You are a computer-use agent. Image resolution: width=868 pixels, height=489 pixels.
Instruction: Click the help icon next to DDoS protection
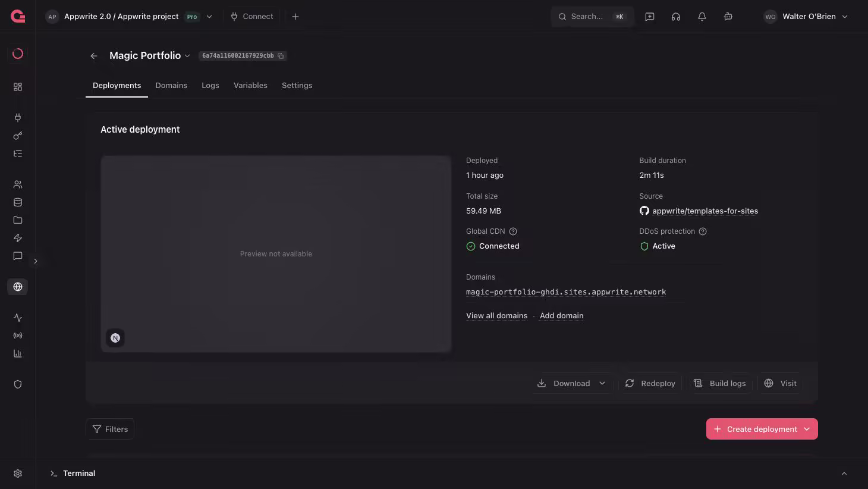pyautogui.click(x=703, y=231)
